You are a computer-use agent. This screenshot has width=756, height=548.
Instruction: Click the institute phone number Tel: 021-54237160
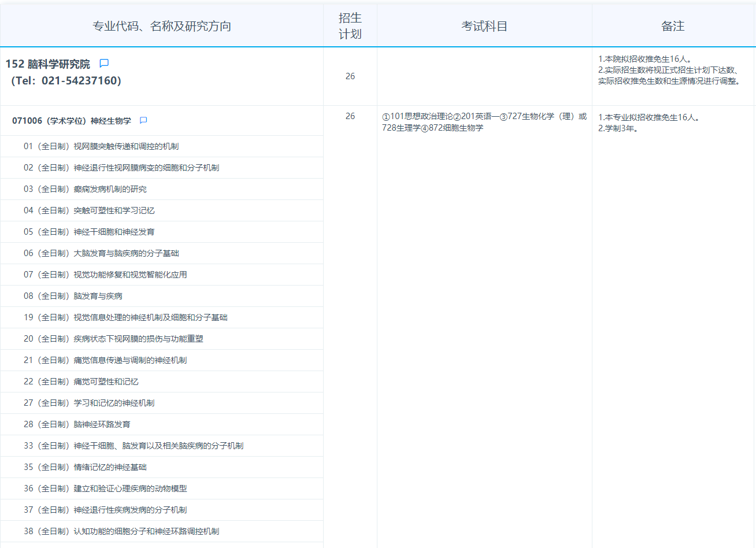[x=66, y=81]
